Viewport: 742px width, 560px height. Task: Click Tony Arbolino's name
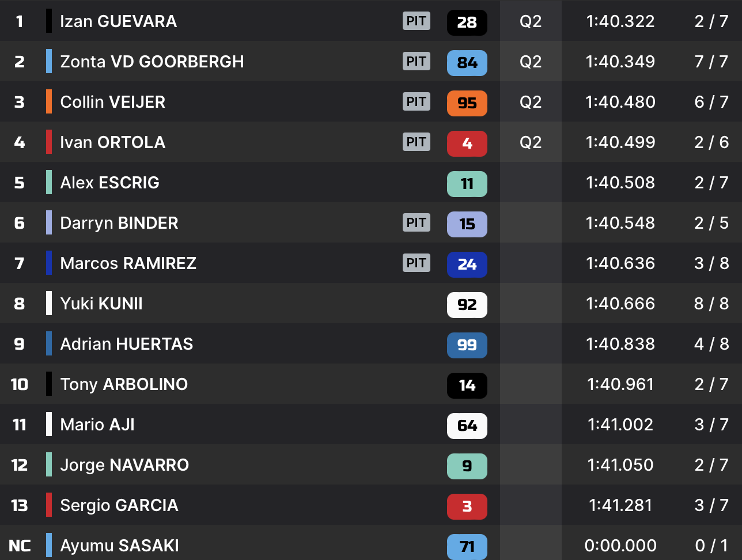tap(124, 384)
